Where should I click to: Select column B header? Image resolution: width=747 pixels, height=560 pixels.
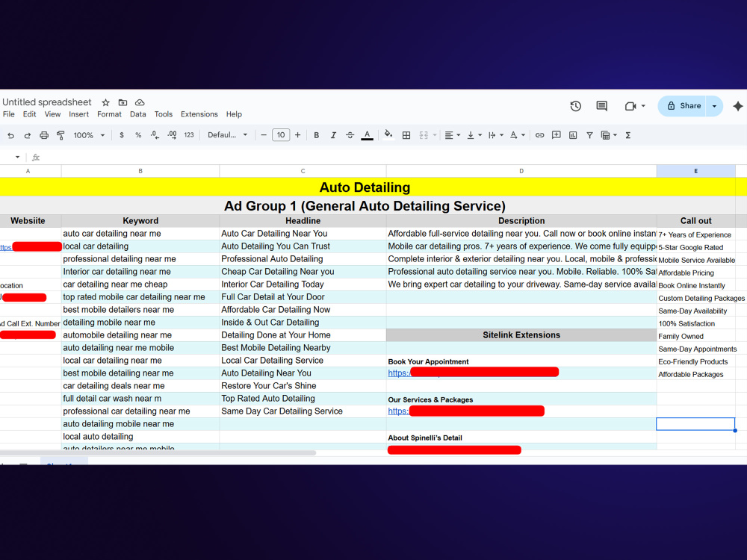pos(140,171)
